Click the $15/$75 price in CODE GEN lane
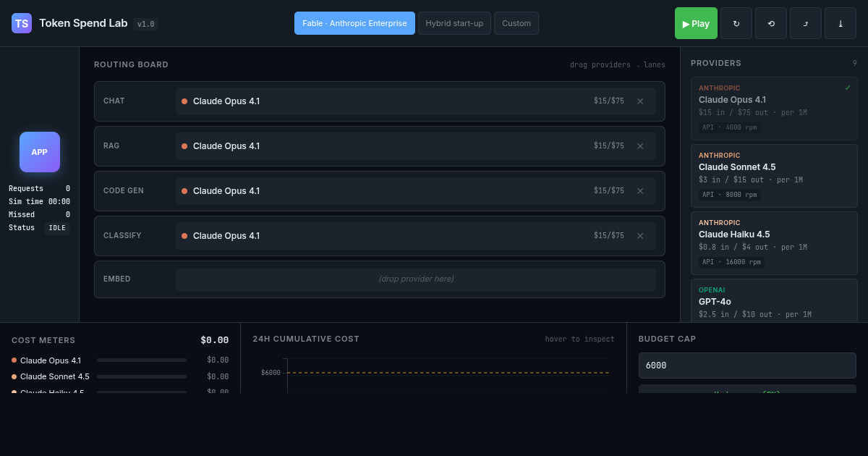Screen dimensions: 868x456 tap(609, 191)
